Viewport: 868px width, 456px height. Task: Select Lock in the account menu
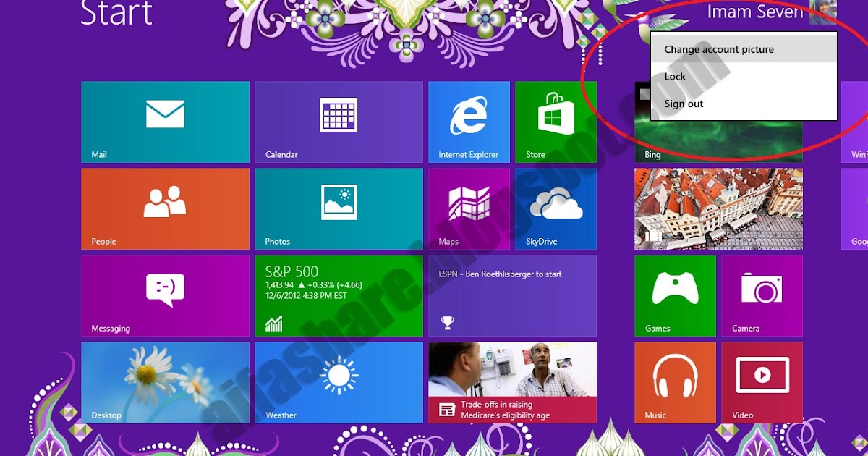tap(744, 77)
